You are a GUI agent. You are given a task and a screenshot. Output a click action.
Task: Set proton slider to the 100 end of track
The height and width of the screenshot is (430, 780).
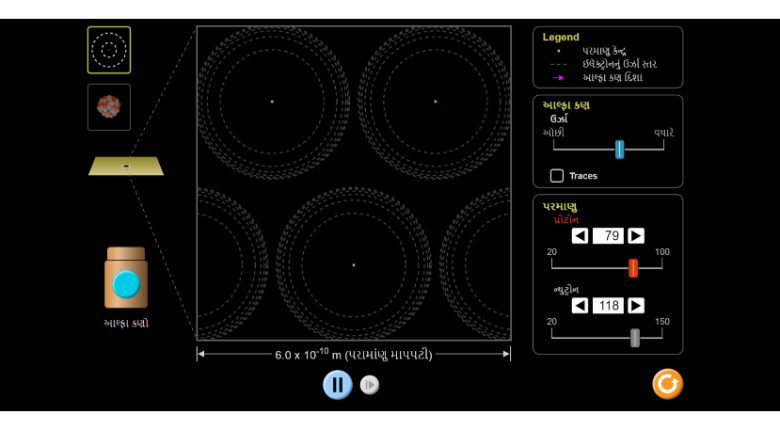tap(662, 268)
